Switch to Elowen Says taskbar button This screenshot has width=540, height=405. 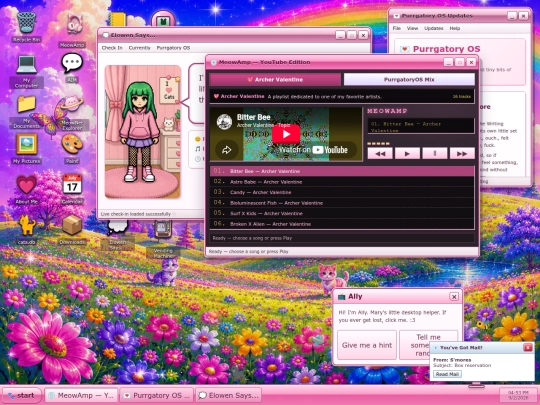(x=229, y=395)
